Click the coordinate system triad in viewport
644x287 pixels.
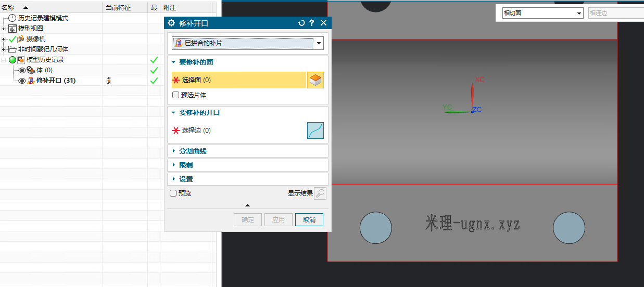pyautogui.click(x=462, y=96)
